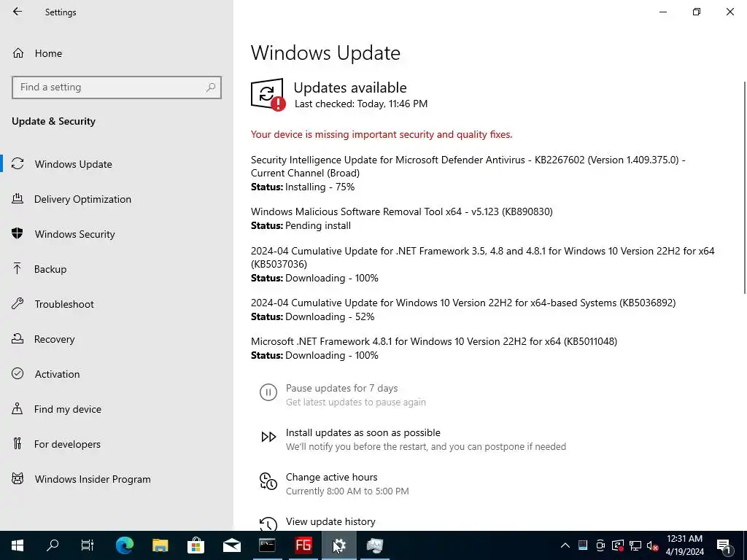747x560 pixels.
Task: Open View update history
Action: point(330,521)
